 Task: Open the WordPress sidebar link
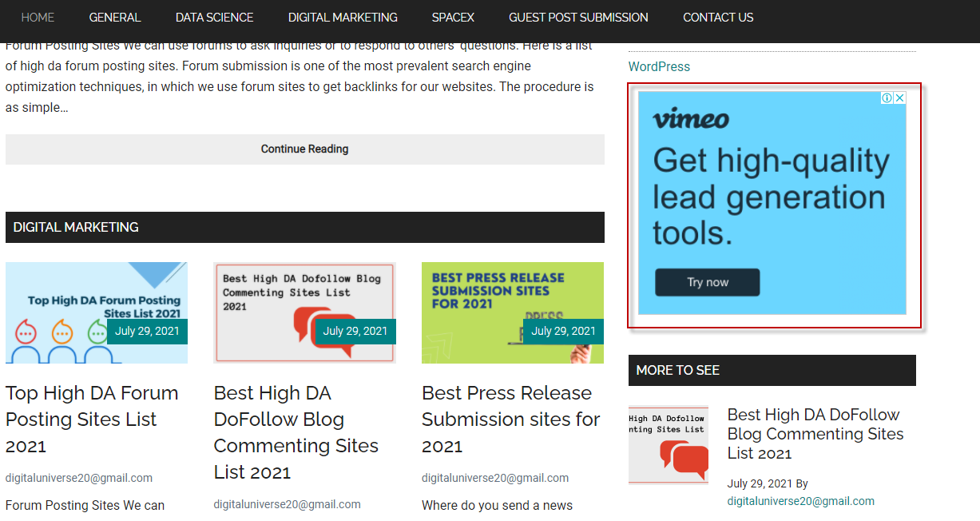tap(659, 66)
